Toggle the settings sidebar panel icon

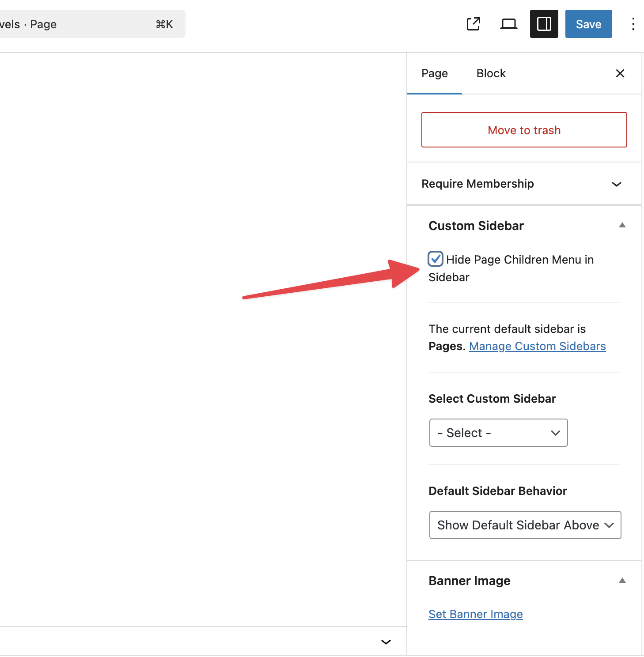[x=544, y=24]
